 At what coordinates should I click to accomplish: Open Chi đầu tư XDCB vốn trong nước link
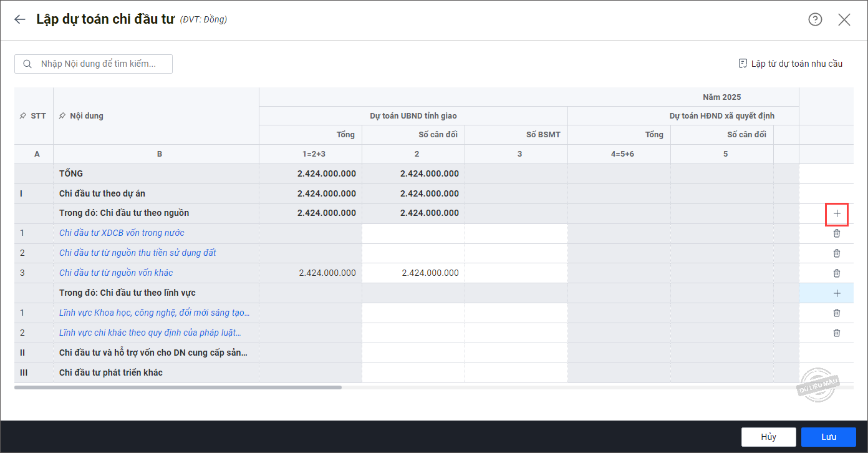[x=122, y=233]
